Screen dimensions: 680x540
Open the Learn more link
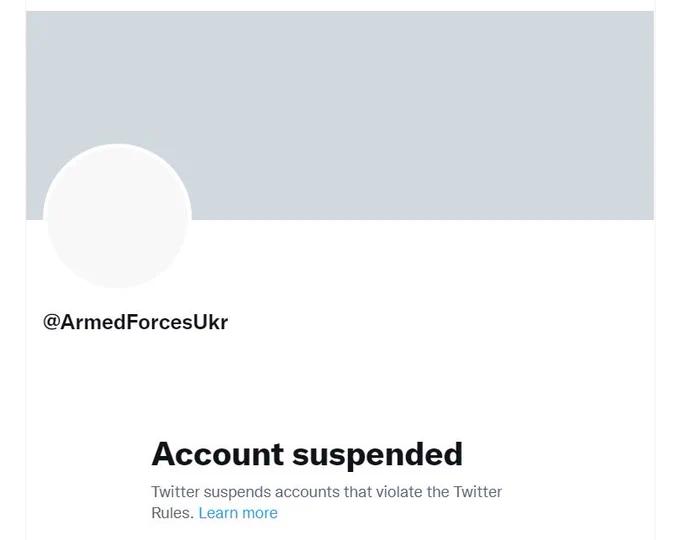coord(238,513)
